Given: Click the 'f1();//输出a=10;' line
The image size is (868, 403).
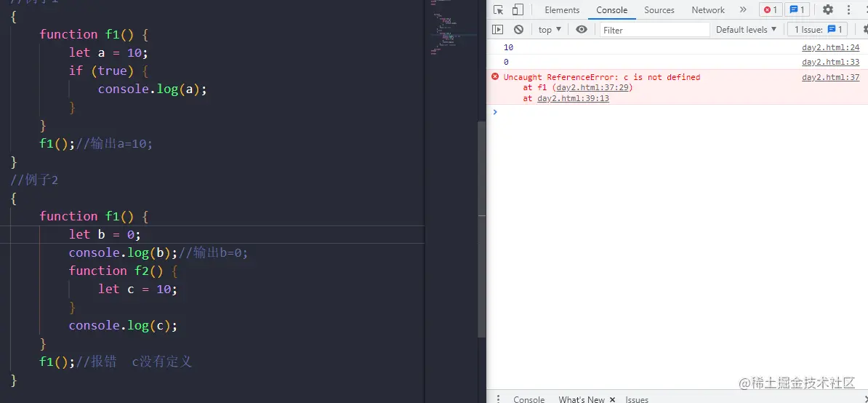Looking at the screenshot, I should coord(96,143).
